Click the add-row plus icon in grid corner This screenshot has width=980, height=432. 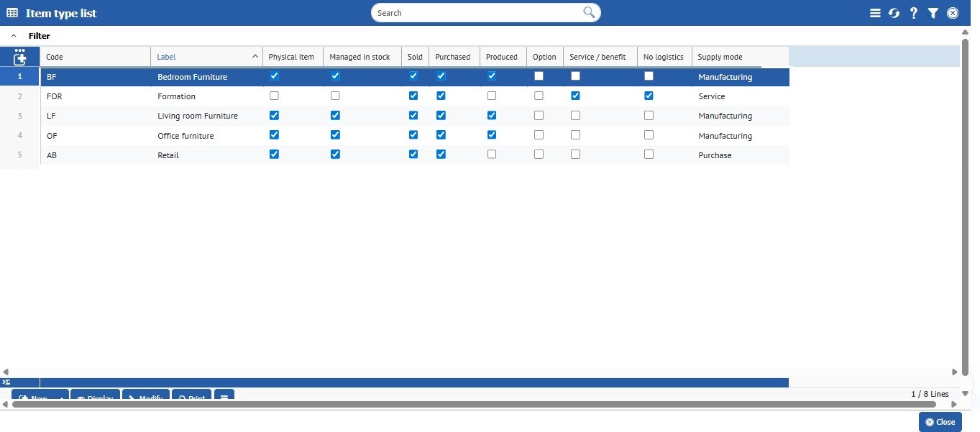pos(20,58)
